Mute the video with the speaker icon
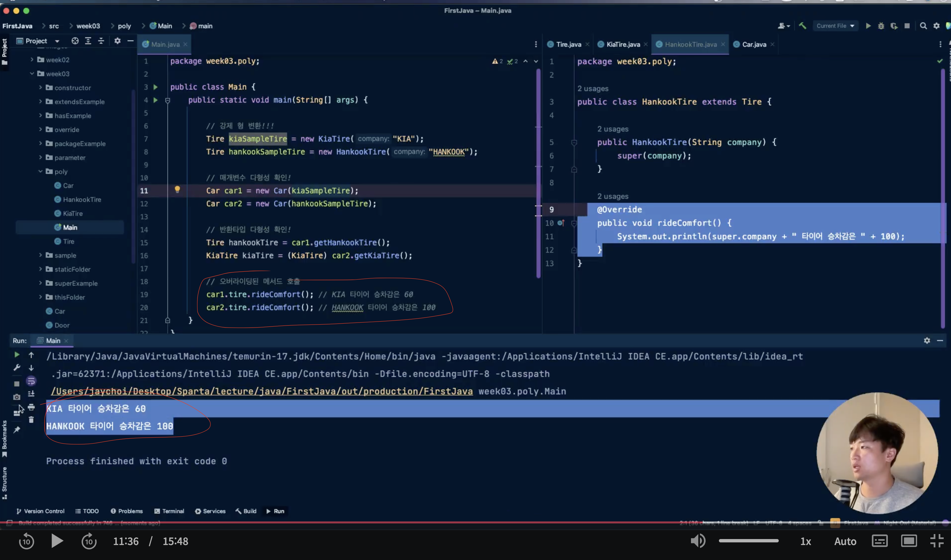 pyautogui.click(x=698, y=541)
